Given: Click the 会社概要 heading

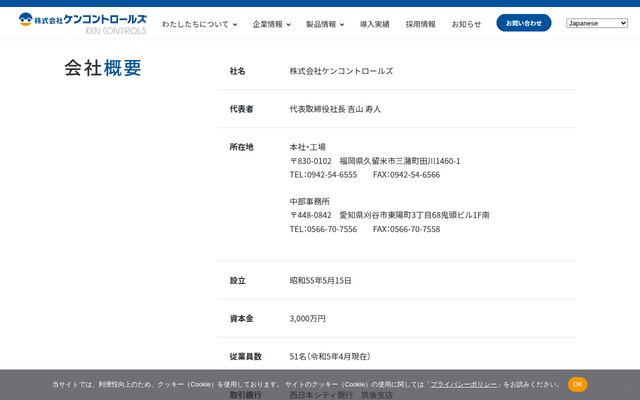Looking at the screenshot, I should [x=103, y=68].
